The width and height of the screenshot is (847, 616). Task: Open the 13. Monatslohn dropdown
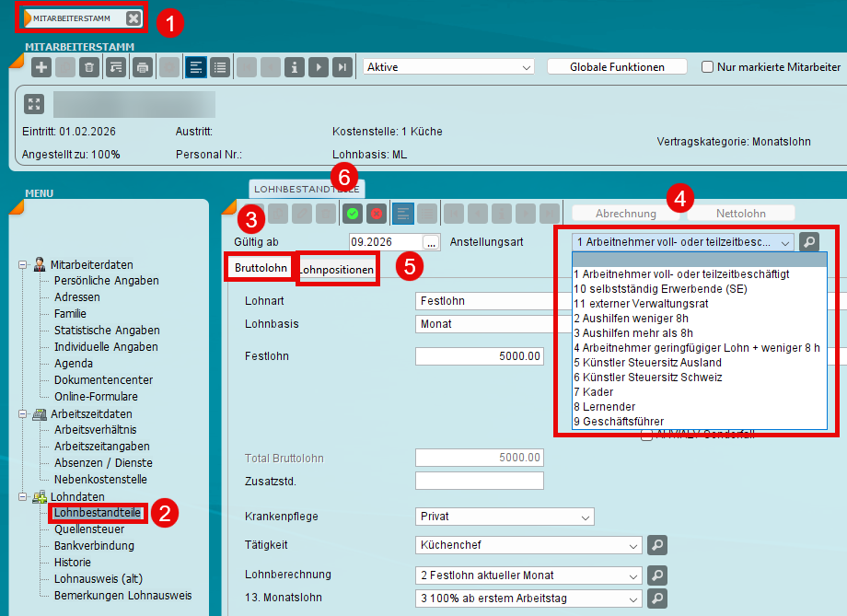pyautogui.click(x=528, y=599)
